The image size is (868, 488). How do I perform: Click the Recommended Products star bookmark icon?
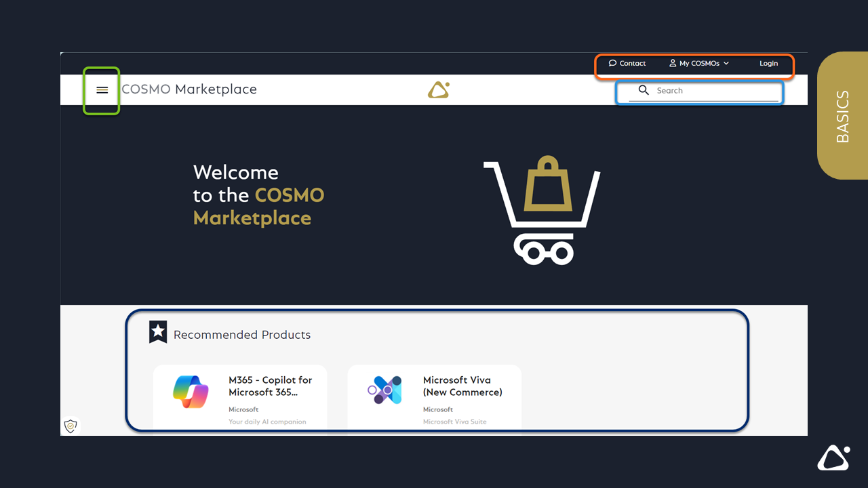coord(158,332)
